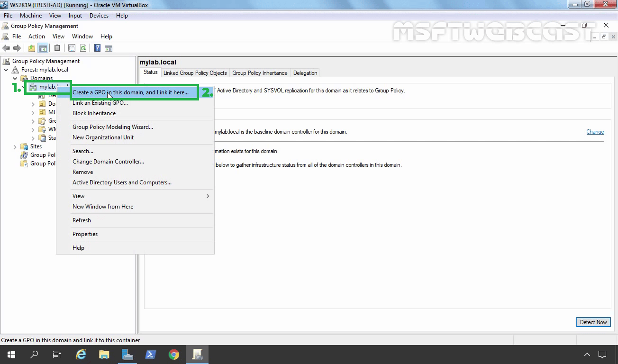Click the Detect Now button

(x=593, y=322)
